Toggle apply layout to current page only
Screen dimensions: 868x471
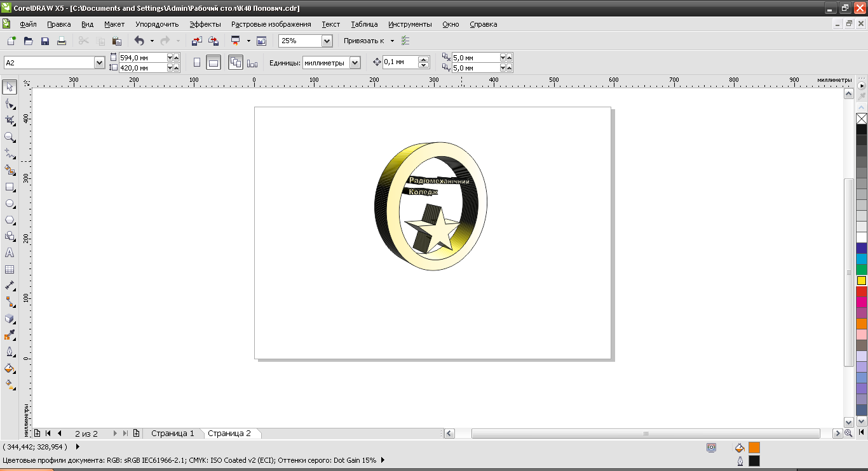[x=252, y=63]
